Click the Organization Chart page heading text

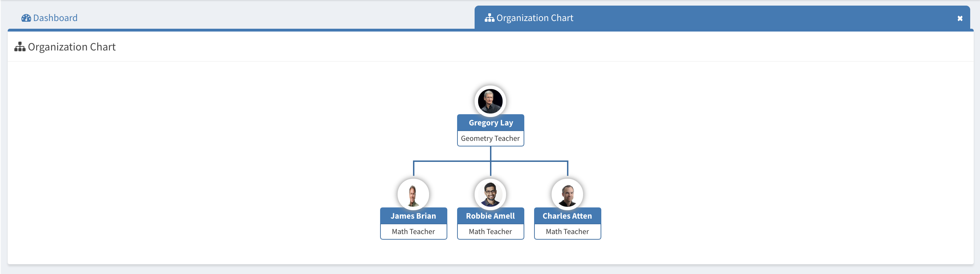[x=71, y=47]
